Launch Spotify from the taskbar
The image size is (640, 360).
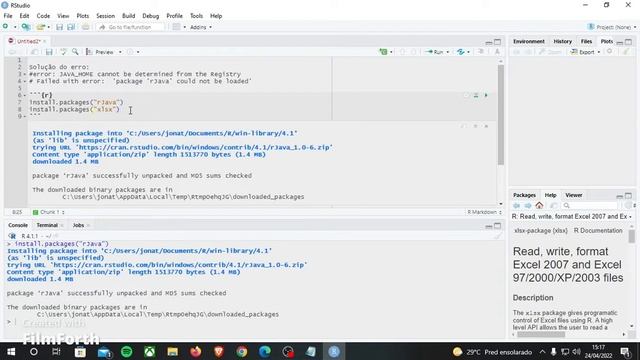coord(127,351)
